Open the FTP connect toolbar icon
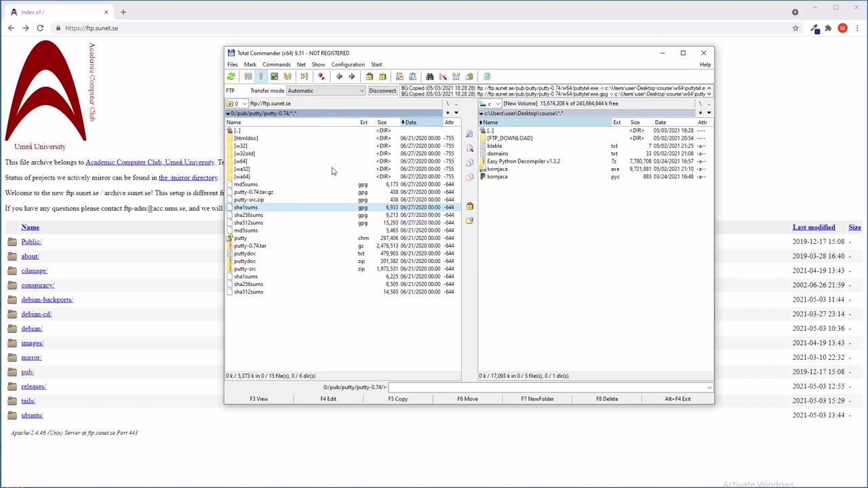Viewport: 868px width, 488px height. [x=399, y=77]
